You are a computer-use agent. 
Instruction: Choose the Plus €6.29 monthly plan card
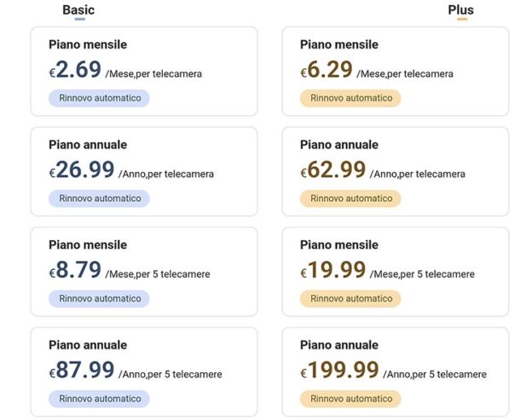pyautogui.click(x=395, y=72)
